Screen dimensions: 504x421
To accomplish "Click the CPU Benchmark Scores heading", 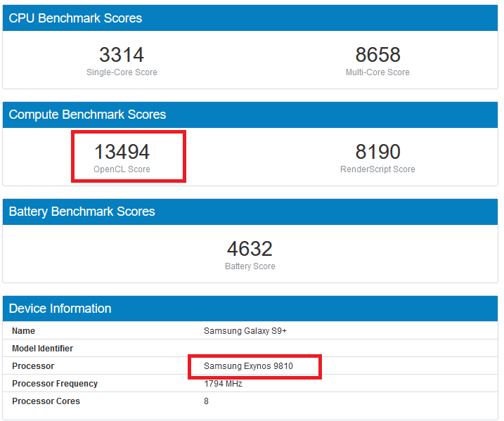I will click(x=75, y=18).
